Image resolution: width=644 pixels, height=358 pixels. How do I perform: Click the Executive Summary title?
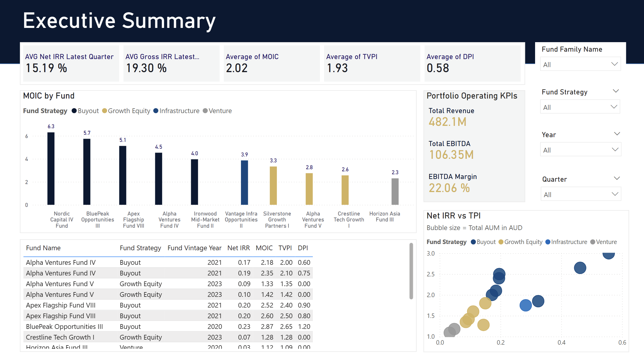[x=119, y=21]
